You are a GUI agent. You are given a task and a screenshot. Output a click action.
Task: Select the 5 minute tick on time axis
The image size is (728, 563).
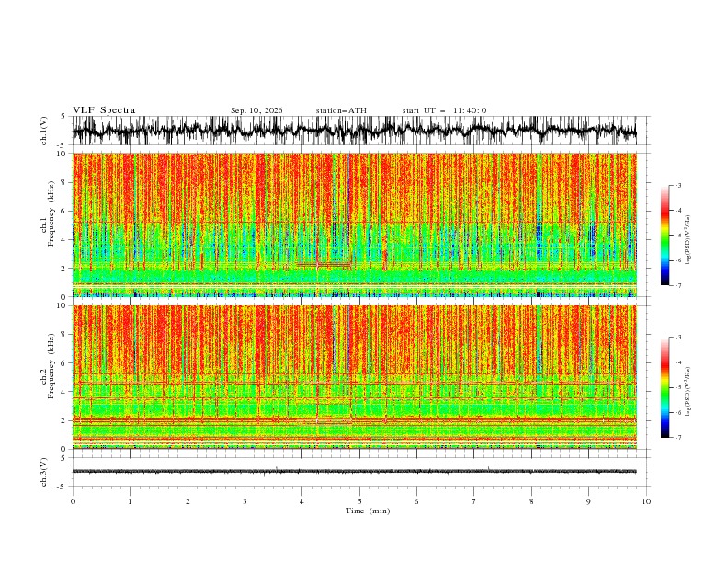point(359,501)
